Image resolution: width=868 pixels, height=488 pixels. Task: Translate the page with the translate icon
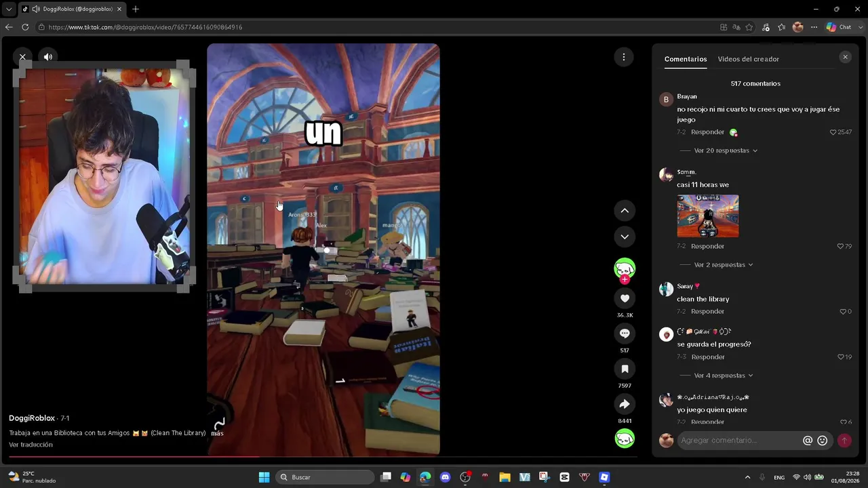point(736,27)
